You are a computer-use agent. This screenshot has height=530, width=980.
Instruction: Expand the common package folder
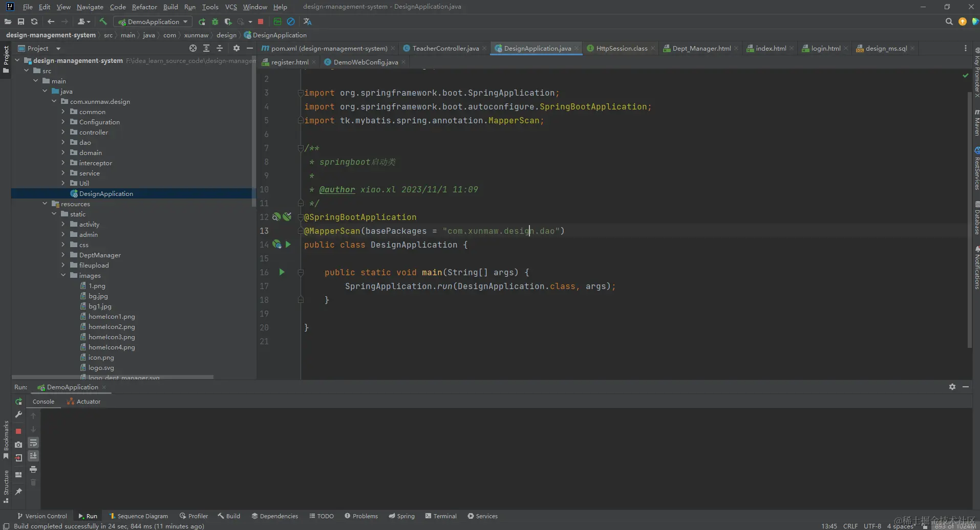[63, 112]
